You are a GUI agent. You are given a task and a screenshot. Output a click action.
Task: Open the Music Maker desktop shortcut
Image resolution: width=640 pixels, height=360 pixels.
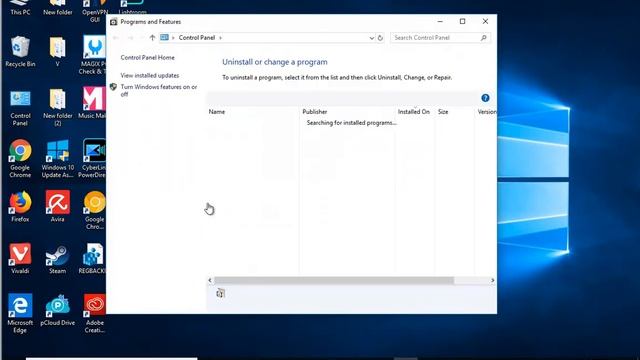click(93, 102)
